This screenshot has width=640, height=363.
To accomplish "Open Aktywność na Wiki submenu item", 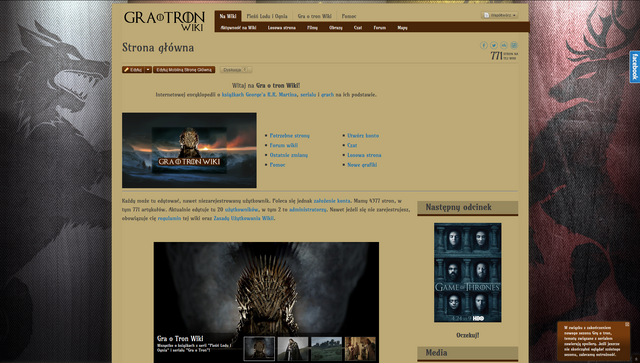I will click(x=238, y=28).
